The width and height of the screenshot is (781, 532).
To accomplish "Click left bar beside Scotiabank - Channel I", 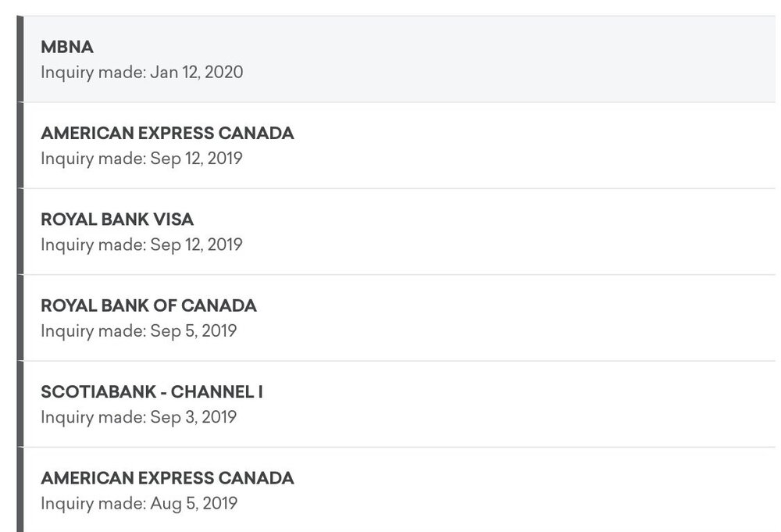I will [20, 405].
